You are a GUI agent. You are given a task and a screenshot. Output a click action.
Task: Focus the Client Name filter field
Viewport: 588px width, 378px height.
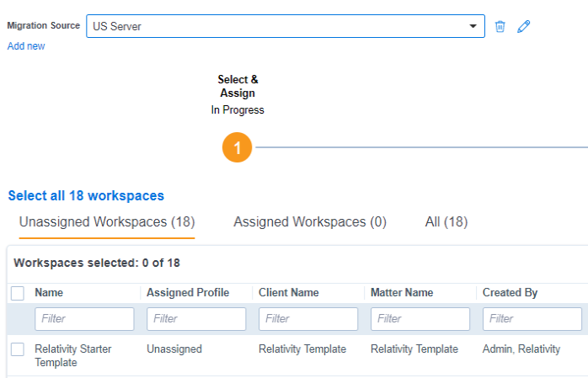[x=308, y=319]
